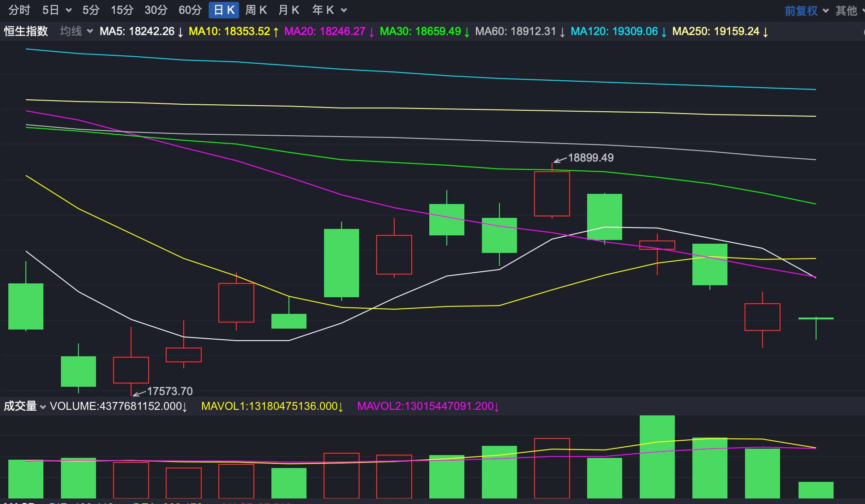
Task: Select the 5分 five-minute timeframe
Action: click(x=91, y=10)
